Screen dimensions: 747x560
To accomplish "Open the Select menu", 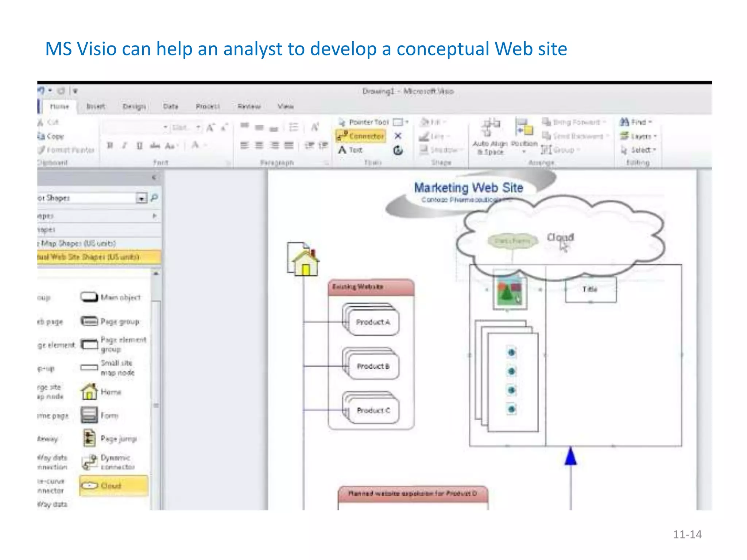I will click(x=638, y=150).
